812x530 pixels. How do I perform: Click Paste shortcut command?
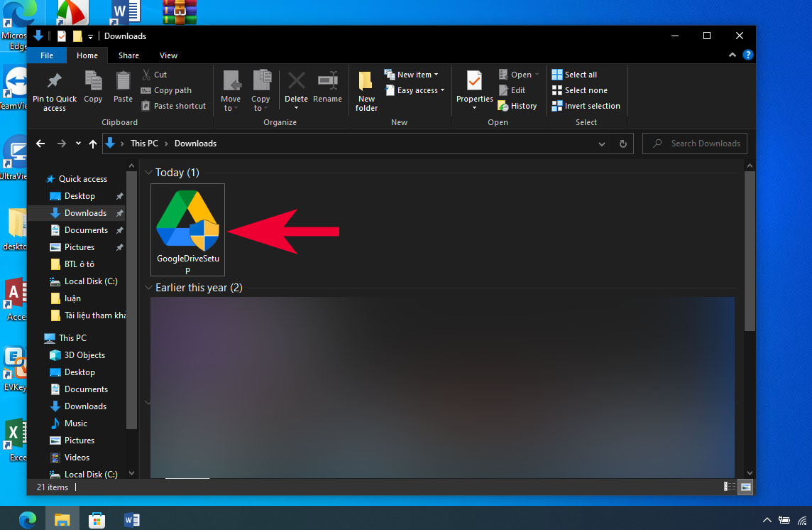tap(174, 106)
